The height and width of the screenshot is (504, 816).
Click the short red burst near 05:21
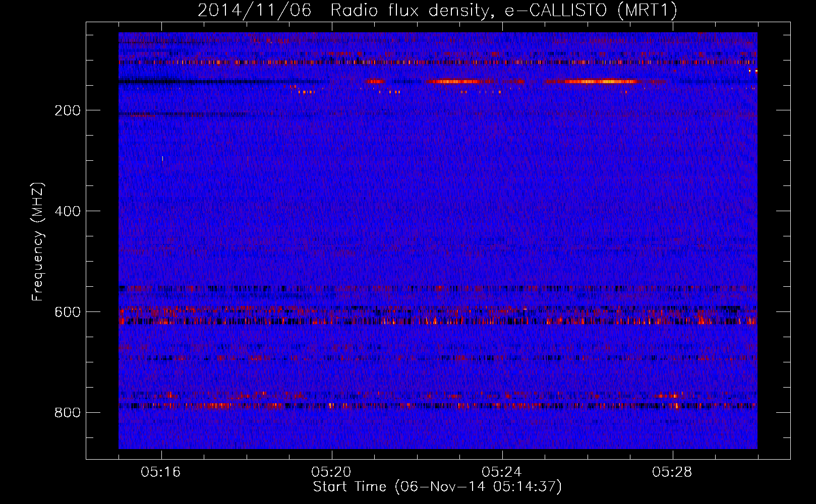(x=376, y=81)
